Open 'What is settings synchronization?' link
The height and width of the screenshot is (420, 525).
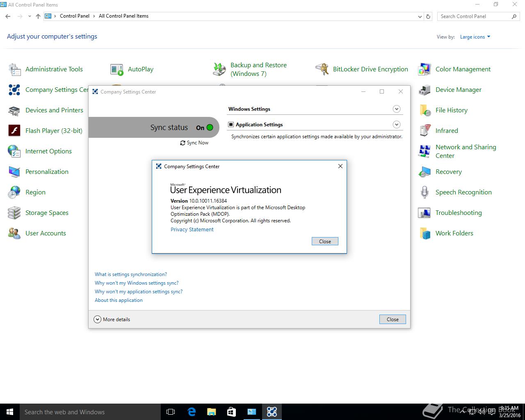coord(131,274)
